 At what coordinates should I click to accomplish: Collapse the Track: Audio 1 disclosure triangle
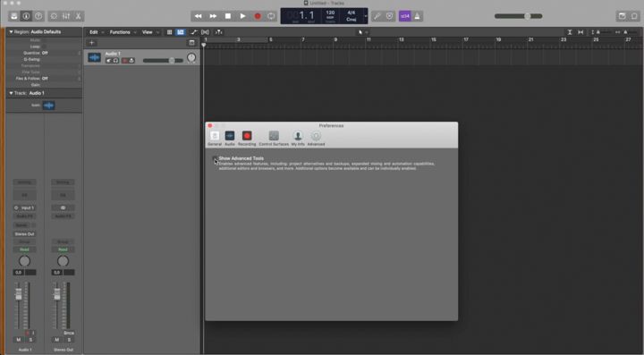[x=11, y=93]
